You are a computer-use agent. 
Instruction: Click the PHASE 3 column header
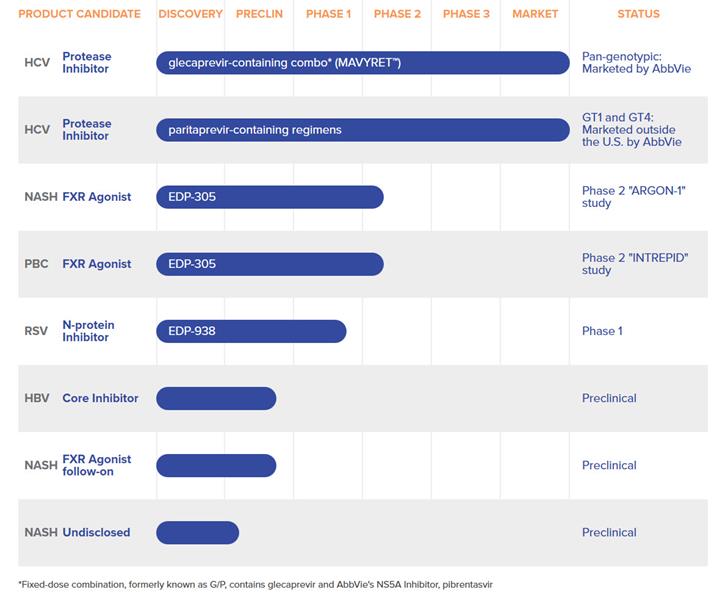tap(466, 14)
